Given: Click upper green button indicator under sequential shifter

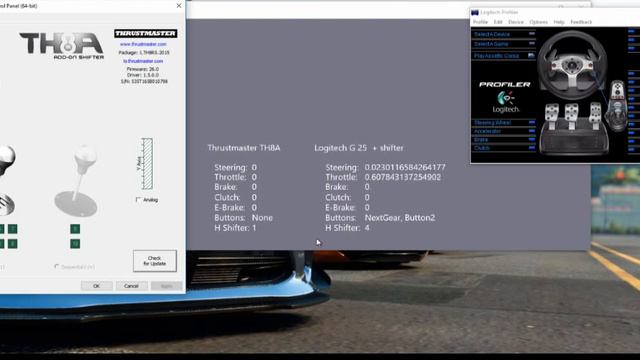Looking at the screenshot, I should point(75,229).
